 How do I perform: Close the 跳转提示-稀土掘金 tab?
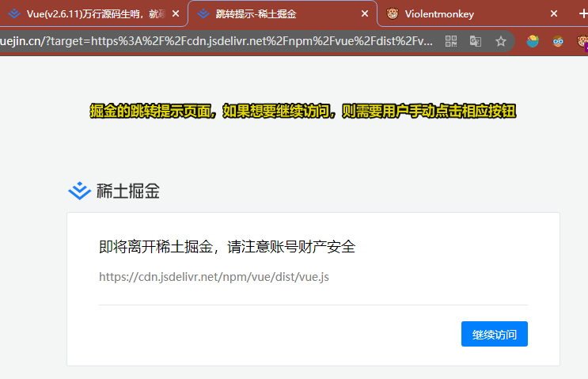click(365, 14)
